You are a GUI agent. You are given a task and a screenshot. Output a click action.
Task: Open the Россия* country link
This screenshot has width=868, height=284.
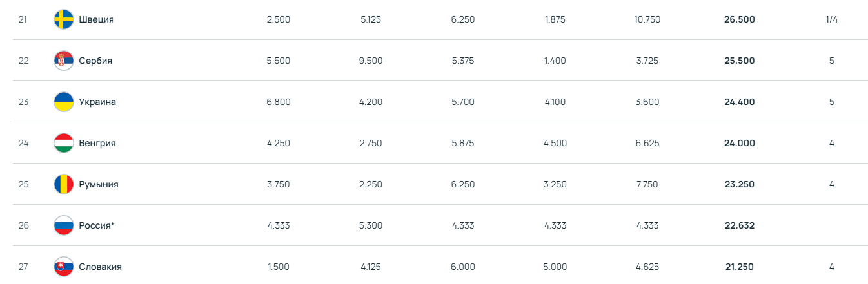(x=97, y=225)
